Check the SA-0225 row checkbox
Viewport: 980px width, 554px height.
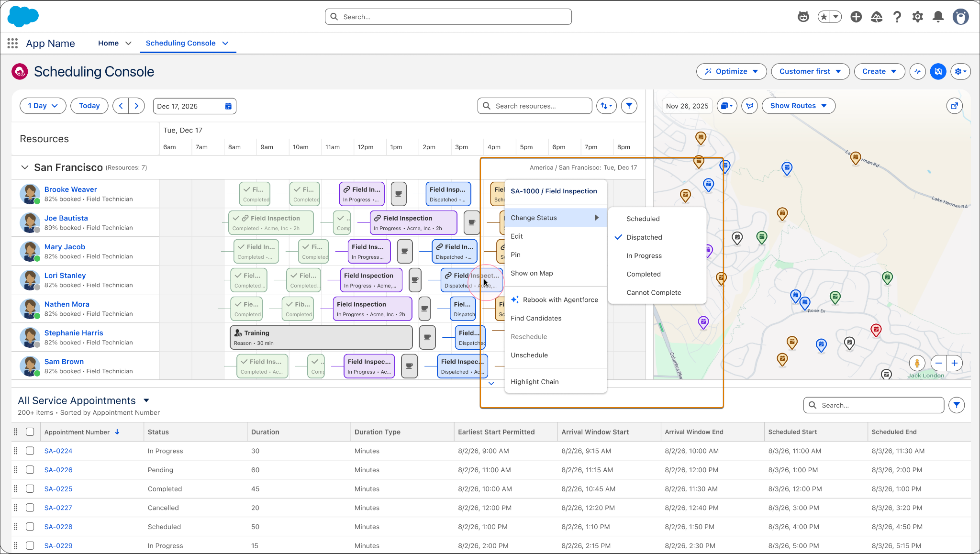click(30, 488)
